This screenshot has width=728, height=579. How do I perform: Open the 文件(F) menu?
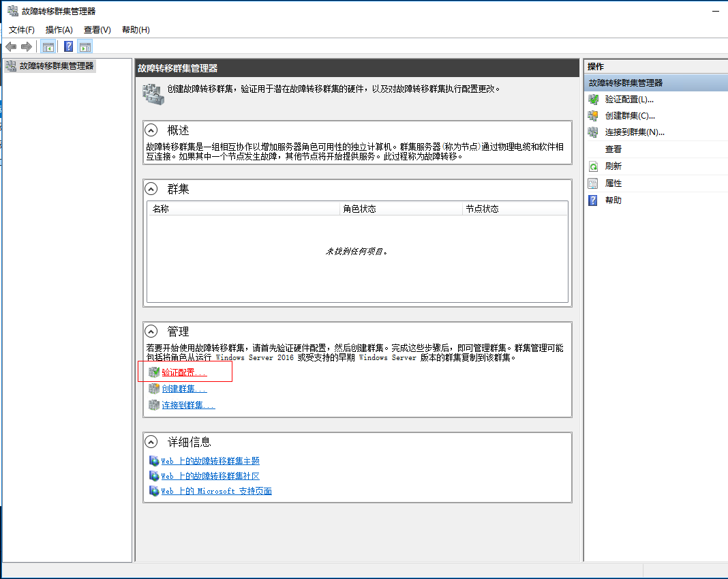coord(22,30)
